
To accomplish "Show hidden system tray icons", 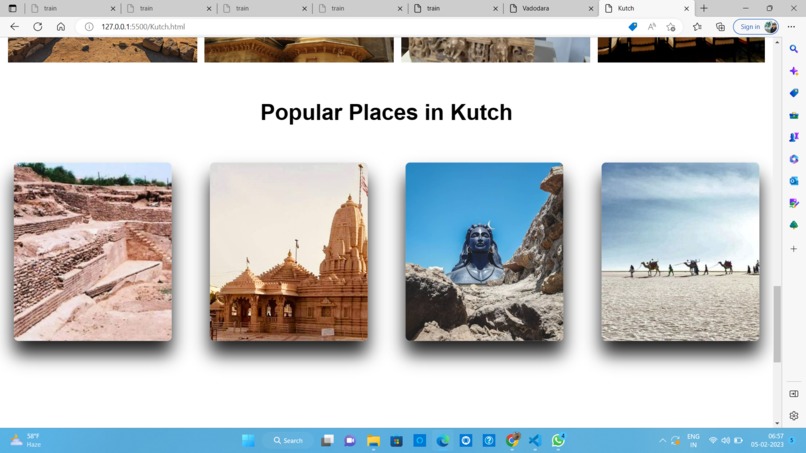I will tap(663, 441).
